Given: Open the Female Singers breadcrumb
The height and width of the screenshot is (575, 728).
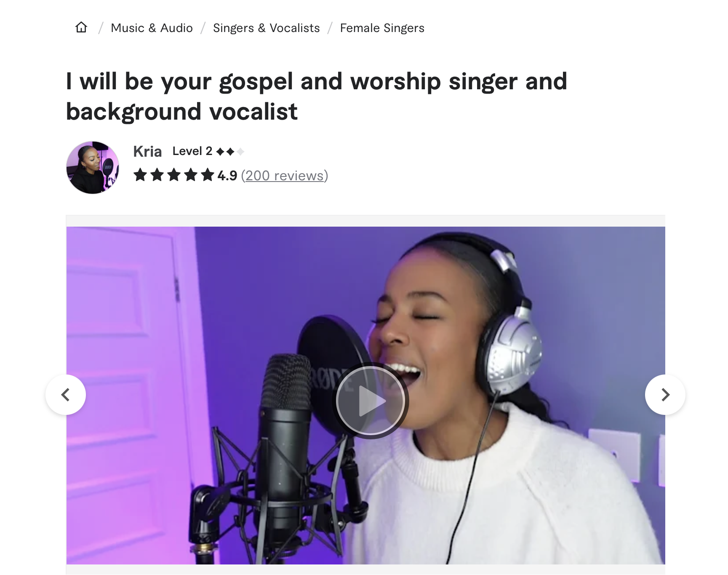Looking at the screenshot, I should [x=382, y=28].
